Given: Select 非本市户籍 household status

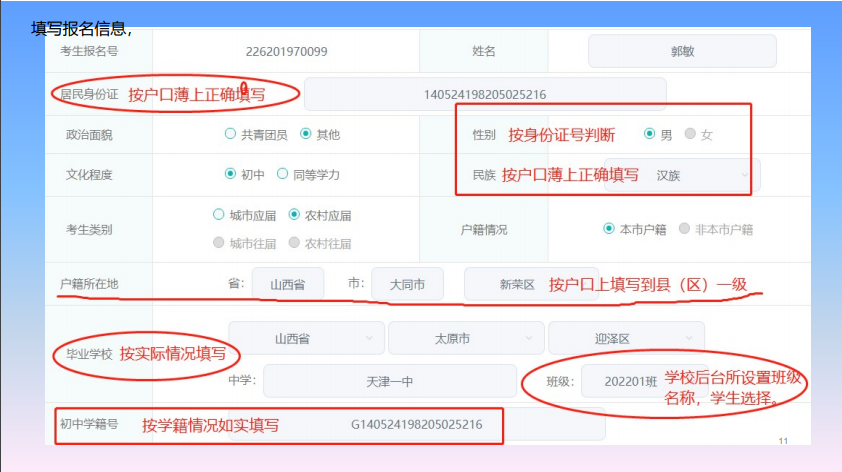Looking at the screenshot, I should click(x=685, y=229).
